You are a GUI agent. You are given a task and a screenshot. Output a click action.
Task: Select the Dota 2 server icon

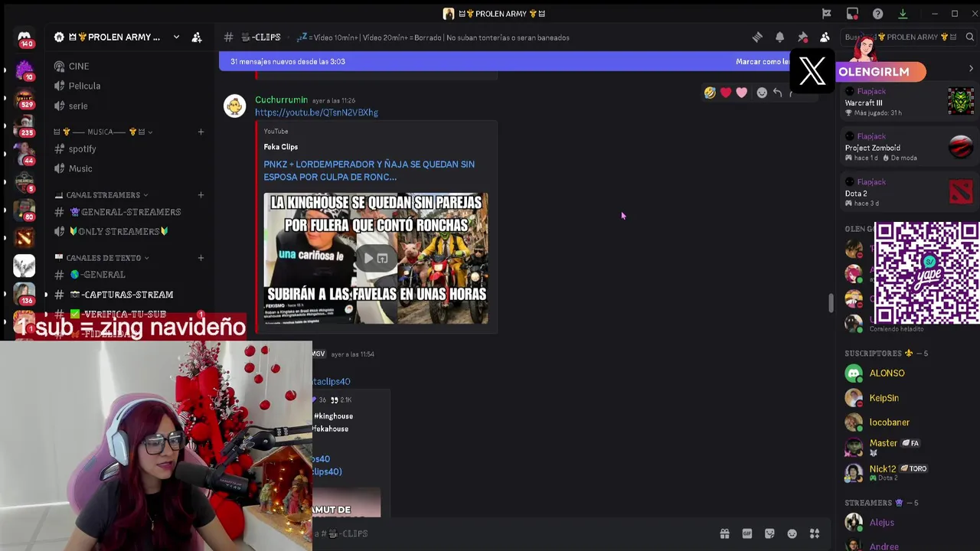[x=24, y=238]
